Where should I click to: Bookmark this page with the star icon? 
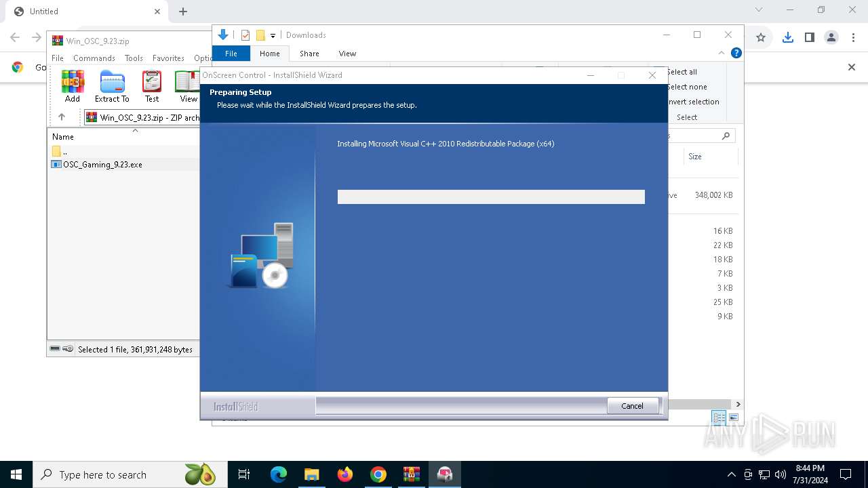point(761,38)
